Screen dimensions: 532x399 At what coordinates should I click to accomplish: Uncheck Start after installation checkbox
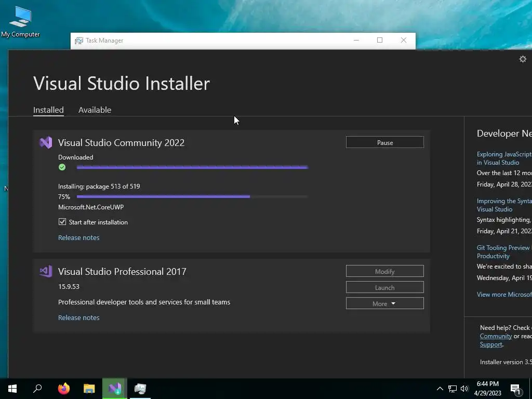coord(62,222)
